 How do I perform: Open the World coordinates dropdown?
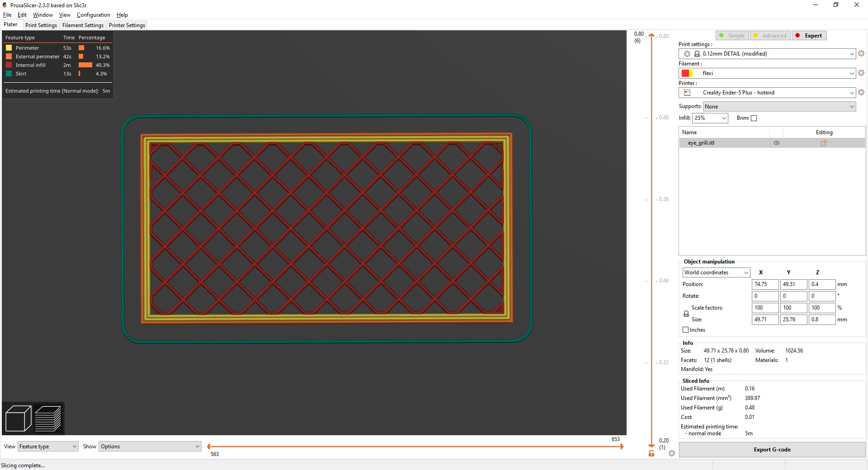(x=716, y=273)
